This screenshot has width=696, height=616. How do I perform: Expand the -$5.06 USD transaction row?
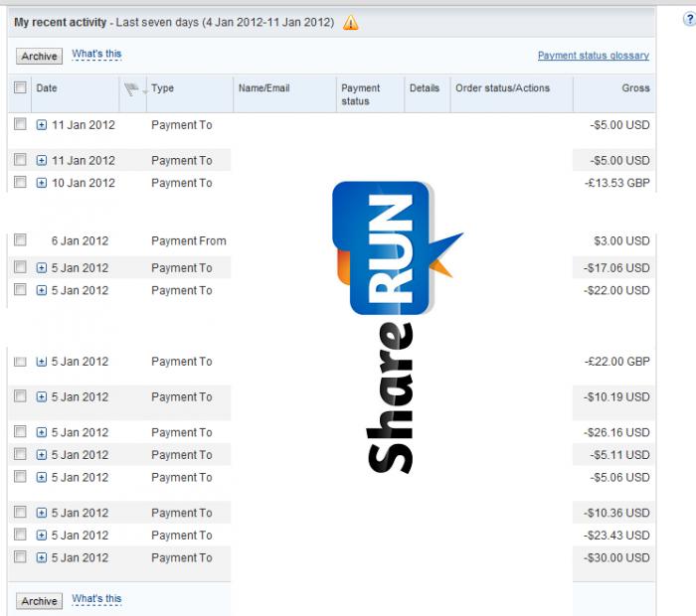pos(42,477)
